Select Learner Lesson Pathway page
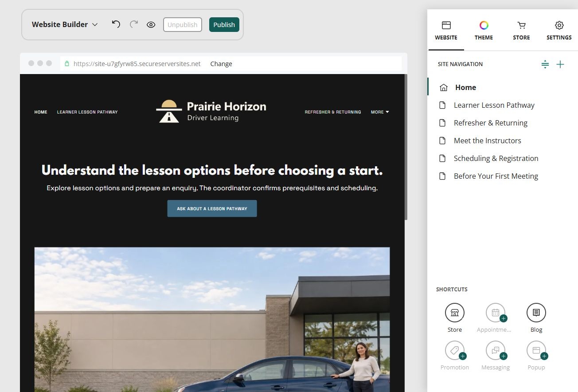The width and height of the screenshot is (578, 392). (x=503, y=105)
